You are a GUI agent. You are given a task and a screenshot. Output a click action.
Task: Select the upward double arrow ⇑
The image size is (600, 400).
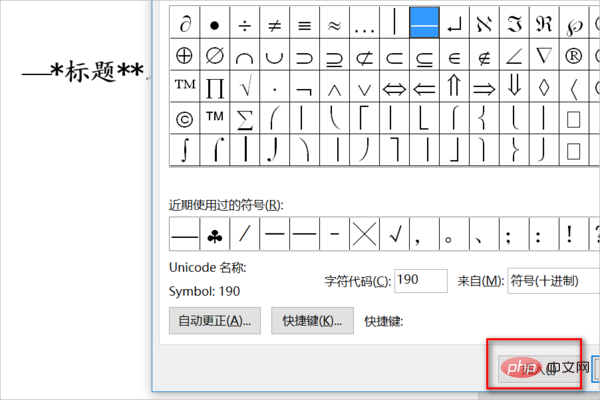tap(455, 88)
